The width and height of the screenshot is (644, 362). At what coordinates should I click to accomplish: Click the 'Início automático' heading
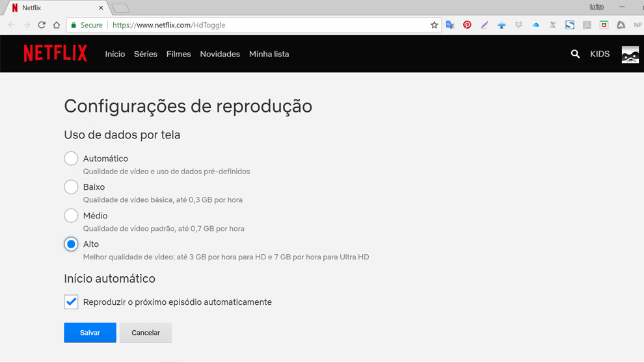point(110,279)
